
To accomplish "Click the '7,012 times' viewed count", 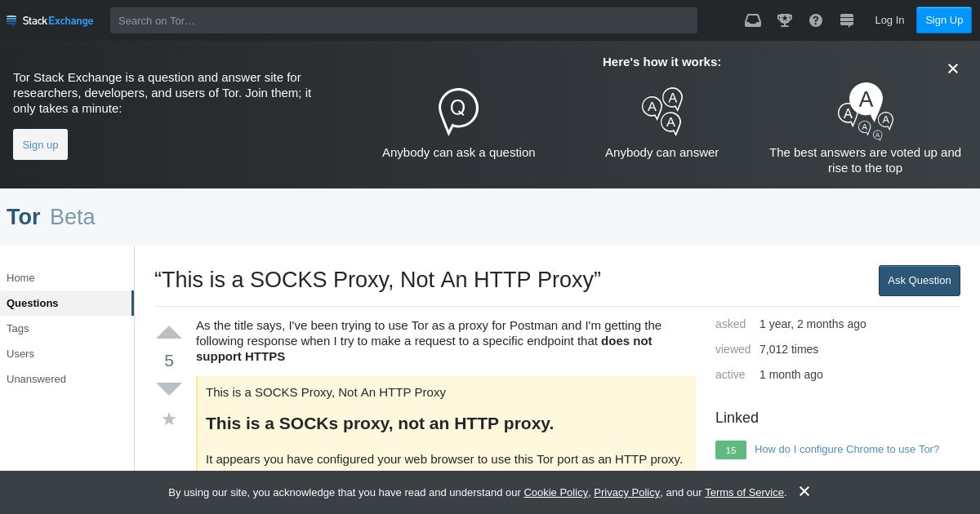I will 789,349.
